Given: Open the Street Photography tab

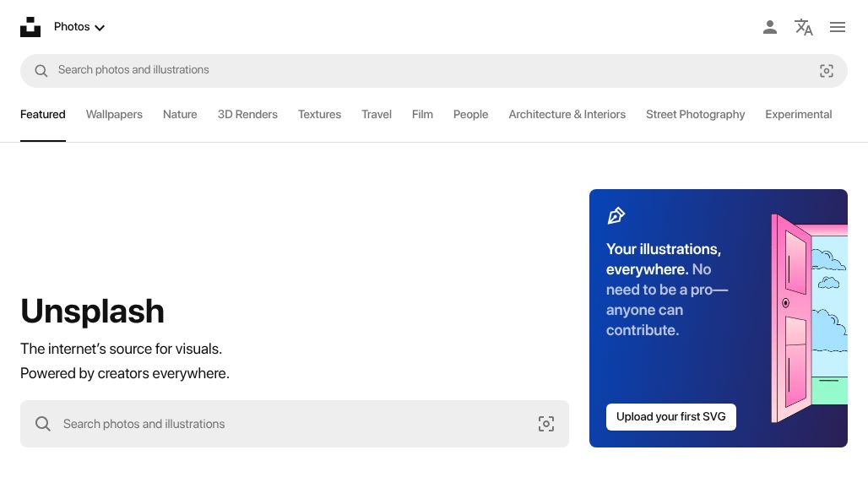Looking at the screenshot, I should [x=695, y=115].
